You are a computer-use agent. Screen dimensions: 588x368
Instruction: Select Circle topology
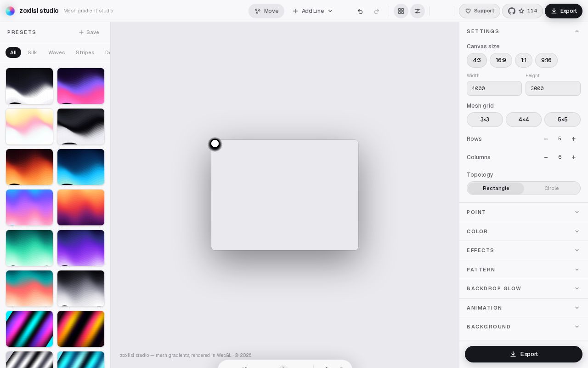(x=552, y=188)
